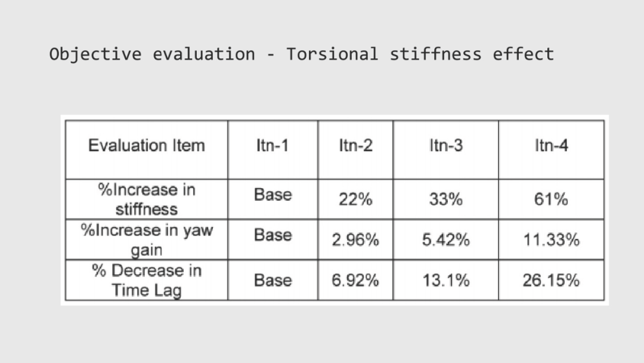Click the %Increase in stiffness row label

147,199
